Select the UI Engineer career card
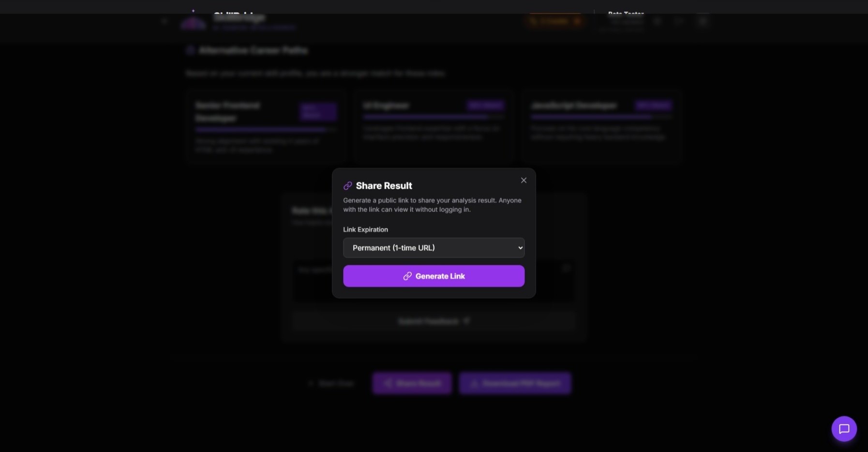This screenshot has width=868, height=452. 434,127
